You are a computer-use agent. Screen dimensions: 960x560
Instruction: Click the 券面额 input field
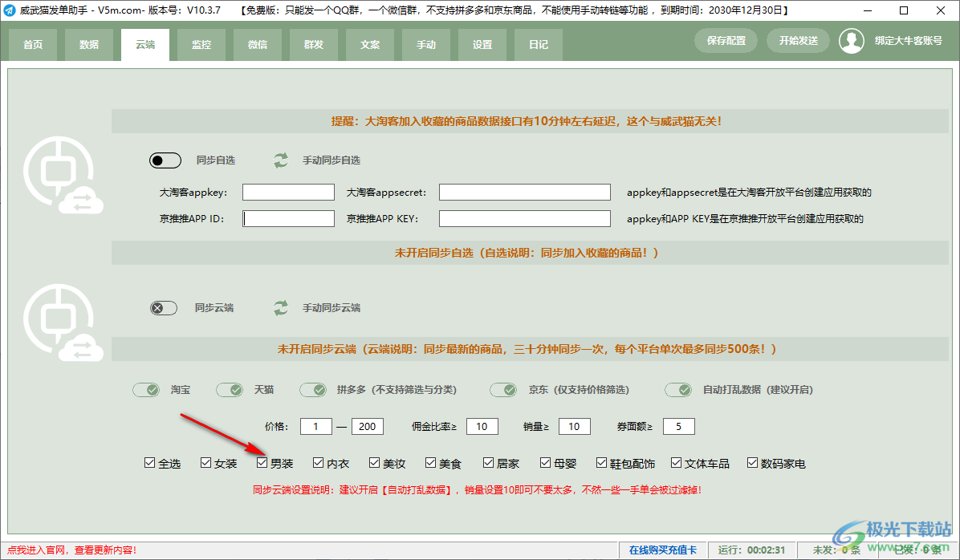click(x=678, y=427)
